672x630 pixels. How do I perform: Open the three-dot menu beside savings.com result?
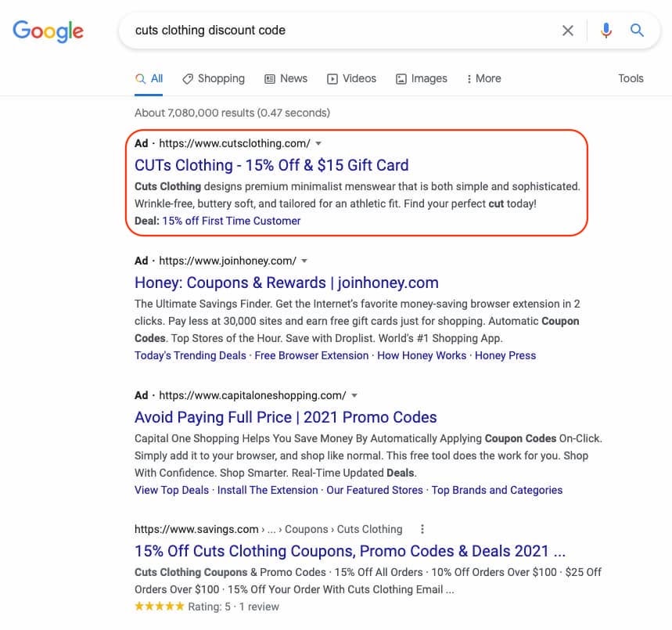pos(422,529)
